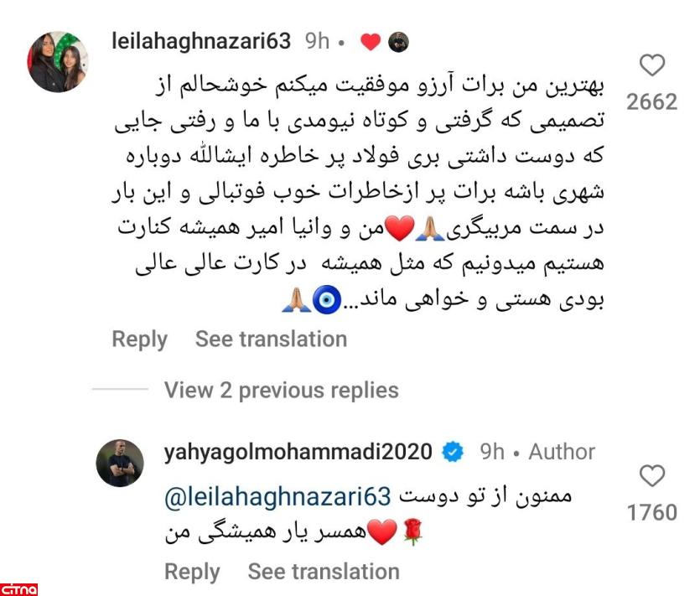Screen dimensions: 700x596
Task: Open the @leilahaghnazari63 mention in reply
Action: 277,497
